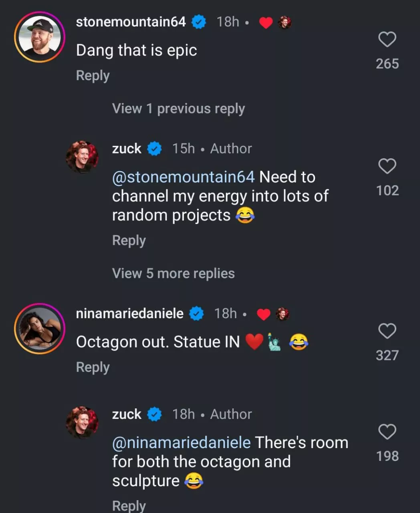Open stonemountain64's profile picture

click(x=40, y=37)
